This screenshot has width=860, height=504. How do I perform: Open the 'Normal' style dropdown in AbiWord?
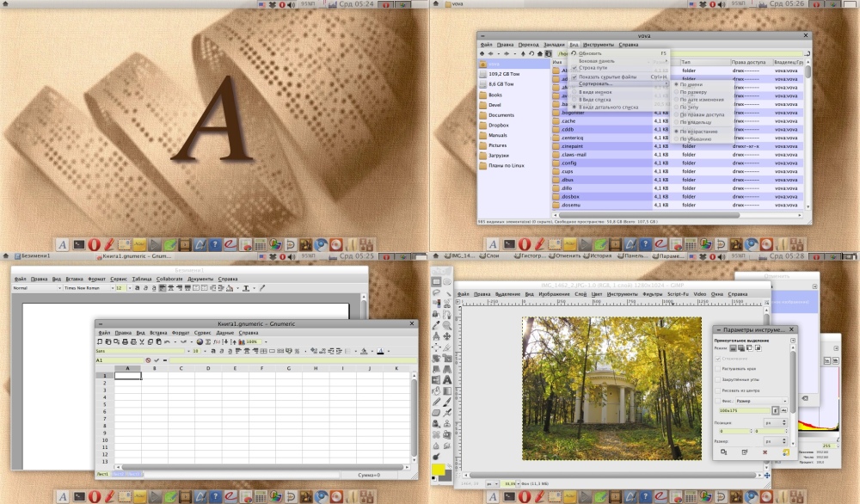37,288
